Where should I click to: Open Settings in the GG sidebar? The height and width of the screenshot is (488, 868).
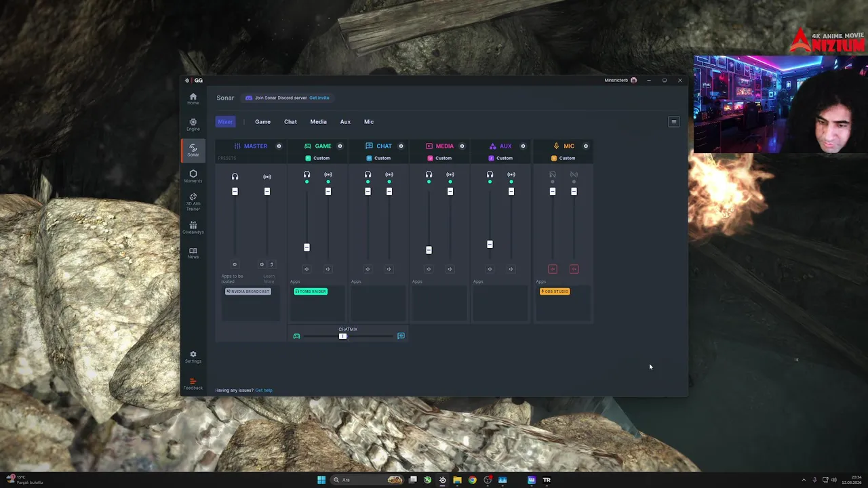coord(193,357)
